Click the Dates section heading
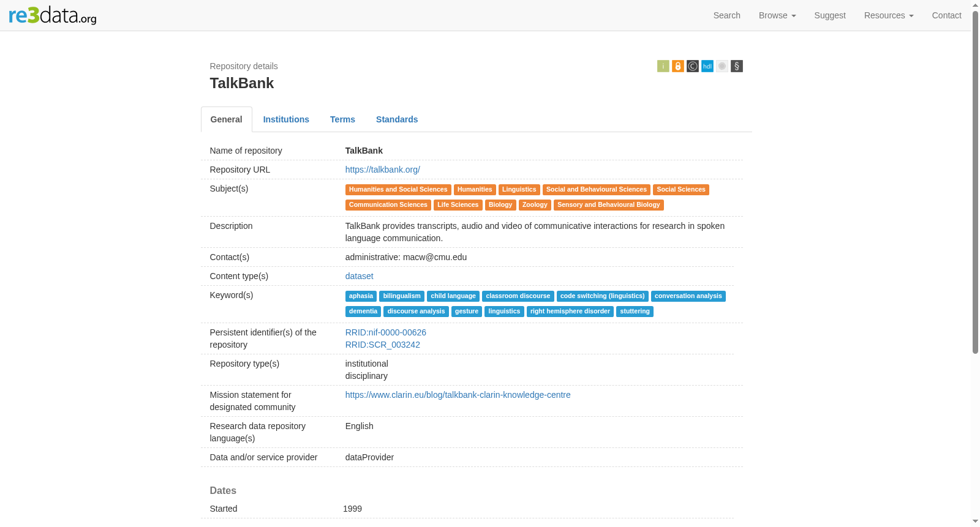This screenshot has width=980, height=527. (223, 490)
